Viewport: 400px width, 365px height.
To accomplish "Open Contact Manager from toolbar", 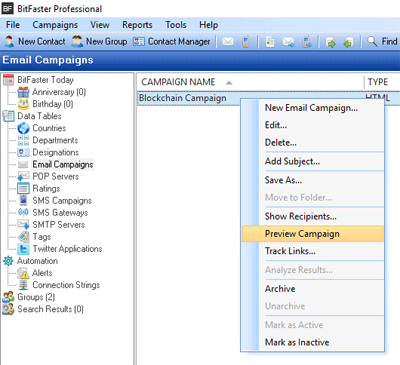I will pos(172,42).
